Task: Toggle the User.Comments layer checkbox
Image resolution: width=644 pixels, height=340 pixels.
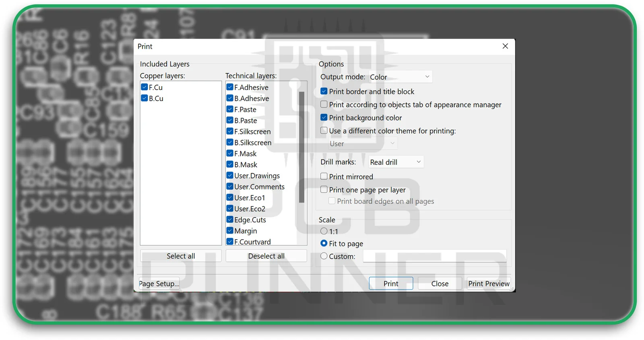Action: [x=230, y=187]
